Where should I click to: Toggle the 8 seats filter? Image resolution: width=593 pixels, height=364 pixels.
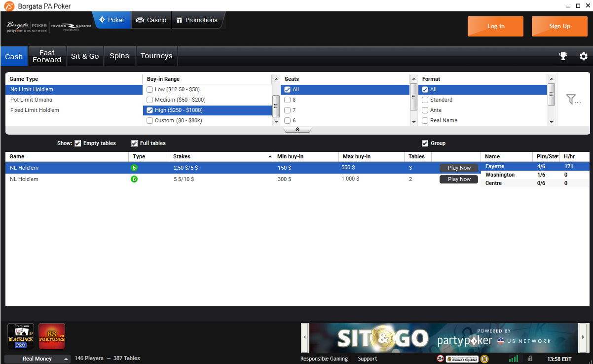click(288, 100)
